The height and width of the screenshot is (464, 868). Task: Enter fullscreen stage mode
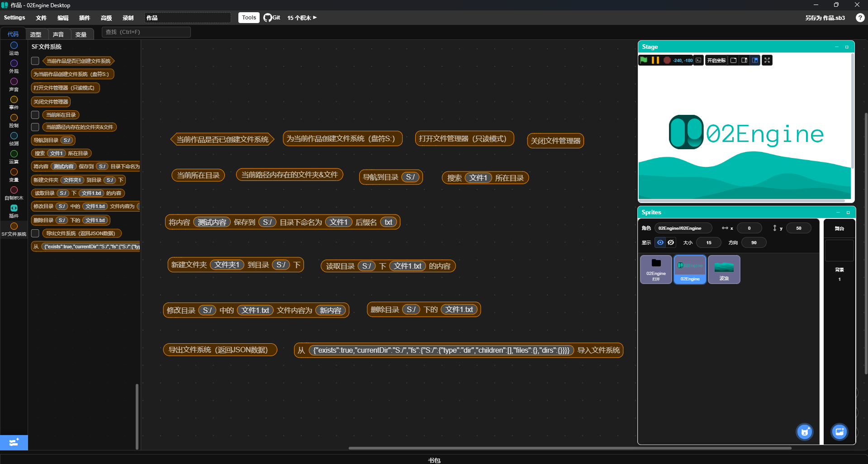point(767,60)
